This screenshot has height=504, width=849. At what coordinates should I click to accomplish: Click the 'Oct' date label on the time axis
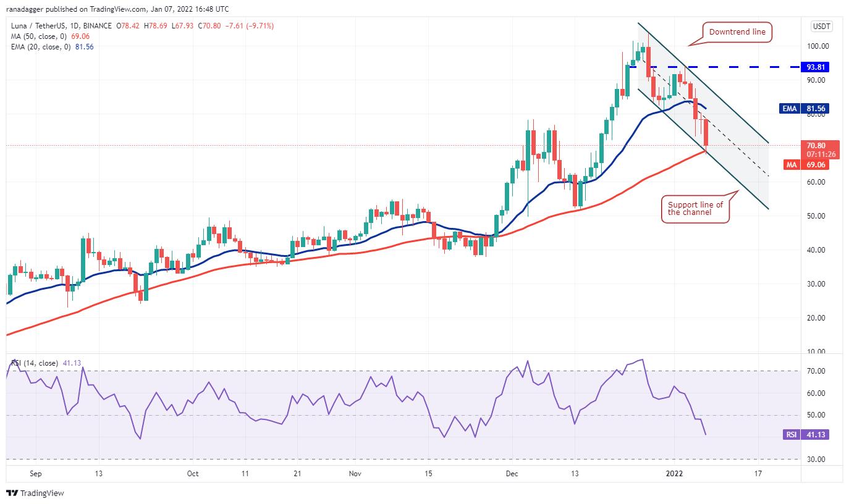tap(192, 474)
